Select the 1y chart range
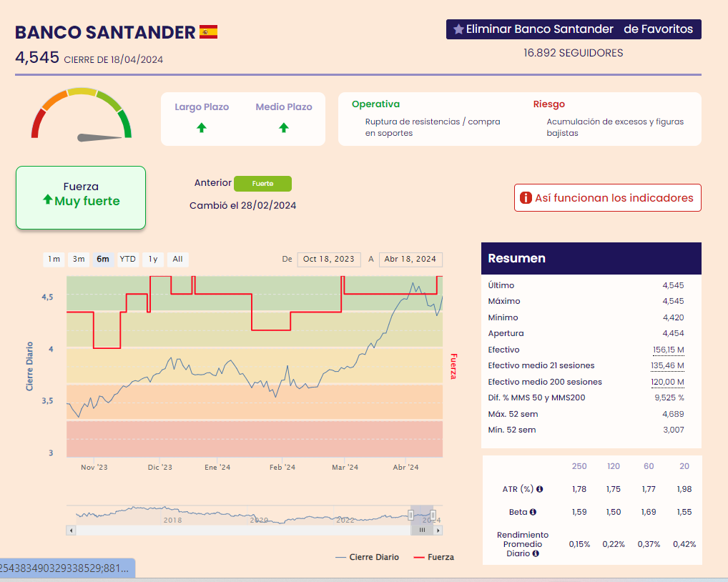This screenshot has width=728, height=582. pyautogui.click(x=153, y=259)
